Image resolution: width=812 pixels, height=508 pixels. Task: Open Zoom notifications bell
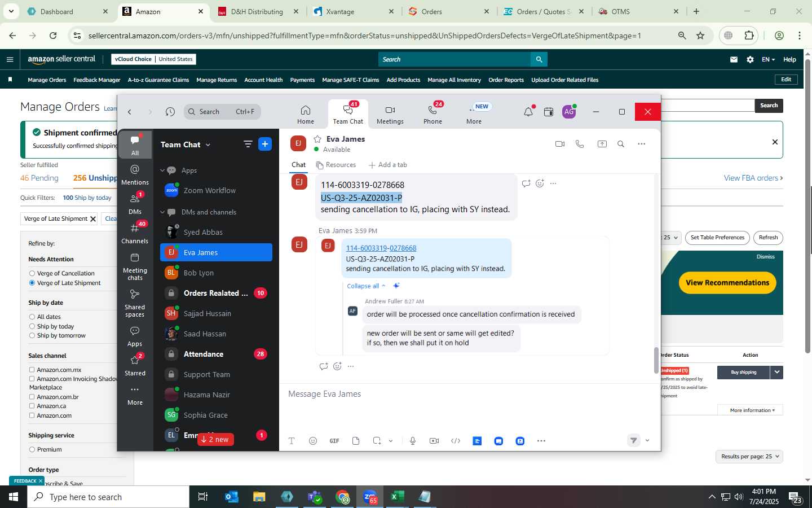(528, 112)
